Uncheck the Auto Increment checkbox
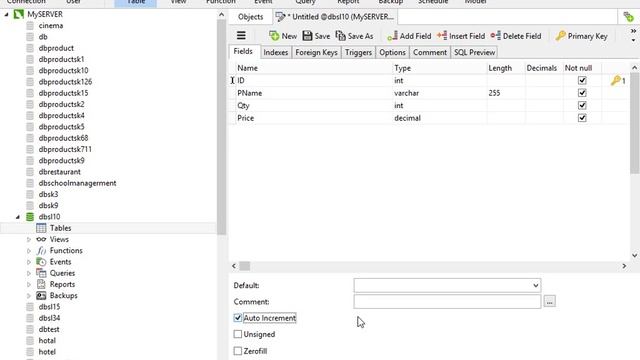 pos(238,318)
